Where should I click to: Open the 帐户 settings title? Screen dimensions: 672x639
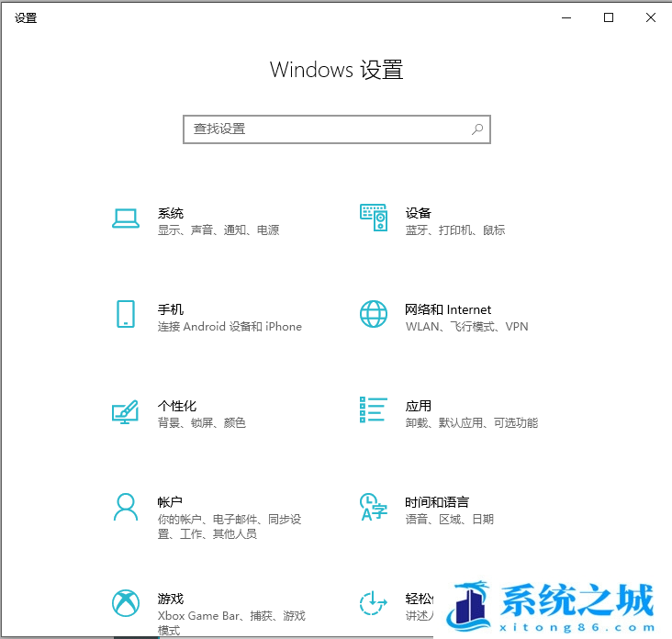coord(170,502)
